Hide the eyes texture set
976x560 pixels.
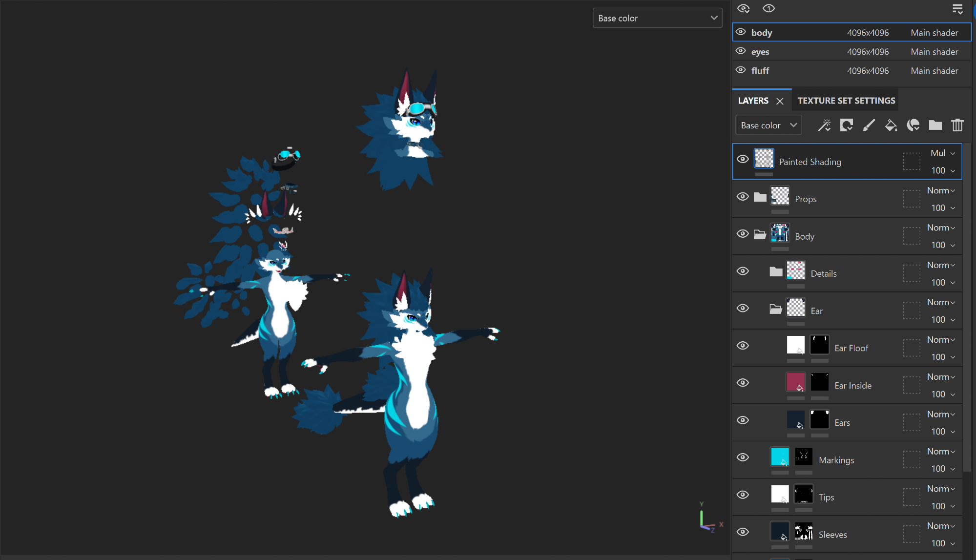click(x=741, y=51)
